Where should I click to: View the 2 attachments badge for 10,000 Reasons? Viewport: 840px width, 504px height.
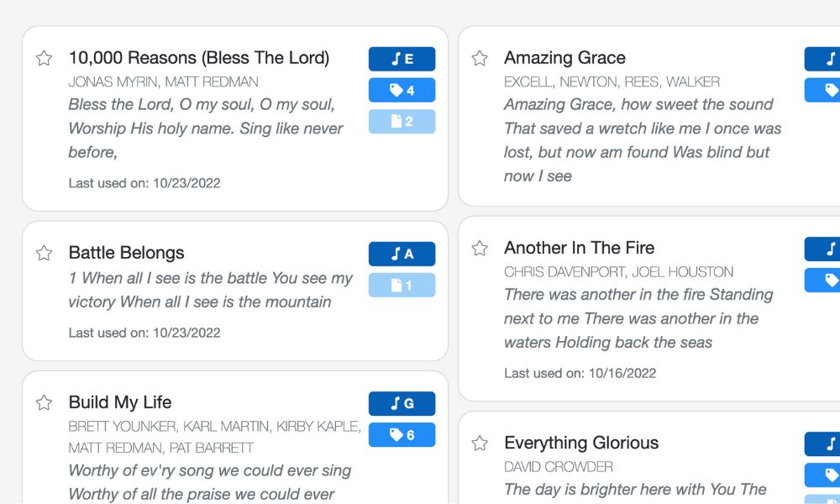402,121
